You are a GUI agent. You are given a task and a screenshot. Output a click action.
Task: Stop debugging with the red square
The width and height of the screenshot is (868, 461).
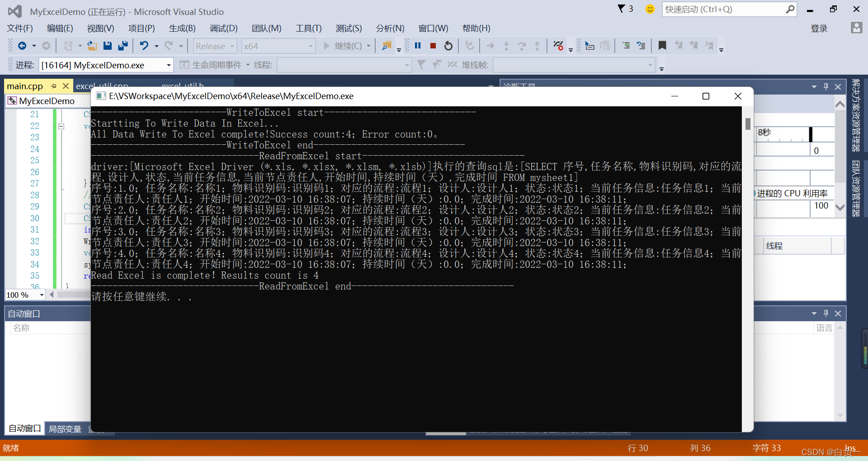pos(433,46)
